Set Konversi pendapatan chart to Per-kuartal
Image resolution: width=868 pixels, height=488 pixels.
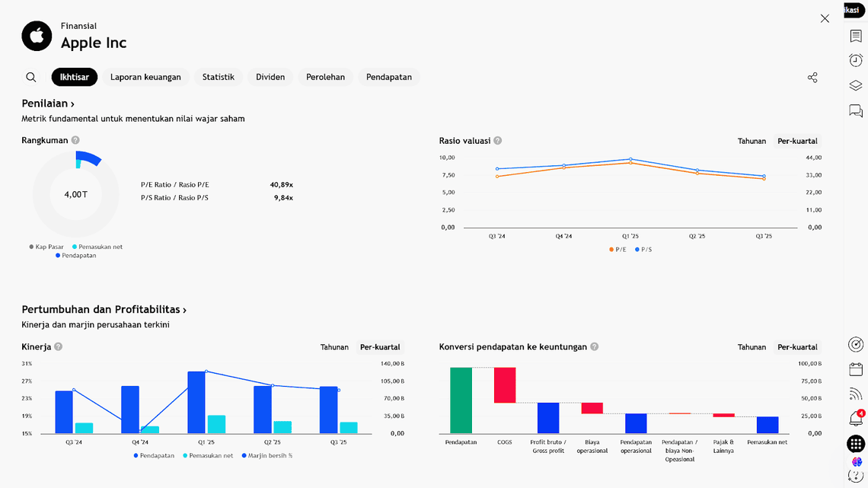797,347
